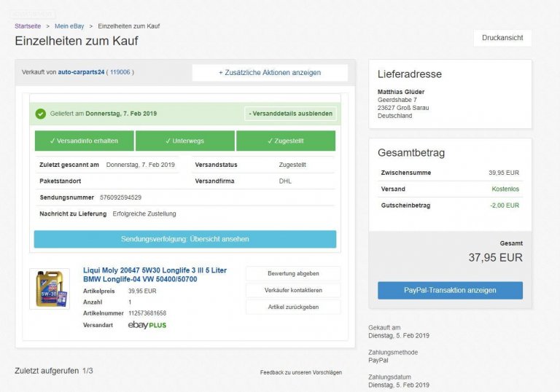Click Zugestellt status step
560x392 pixels.
pos(286,141)
